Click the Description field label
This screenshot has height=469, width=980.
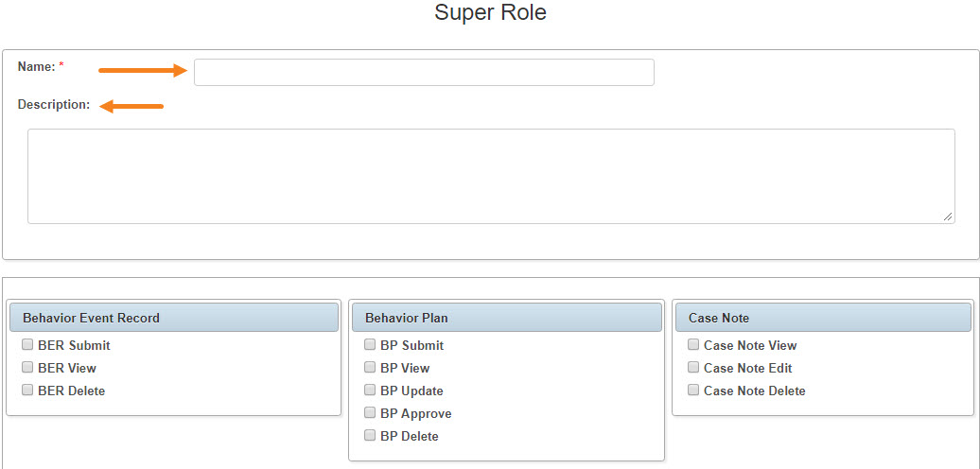coord(54,105)
